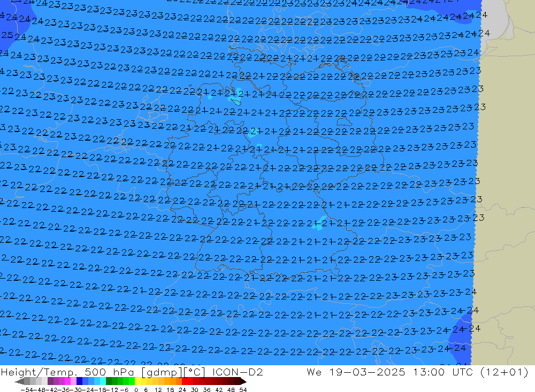Click the legend value "12"
The width and height of the screenshot is (535, 392).
pos(158,390)
